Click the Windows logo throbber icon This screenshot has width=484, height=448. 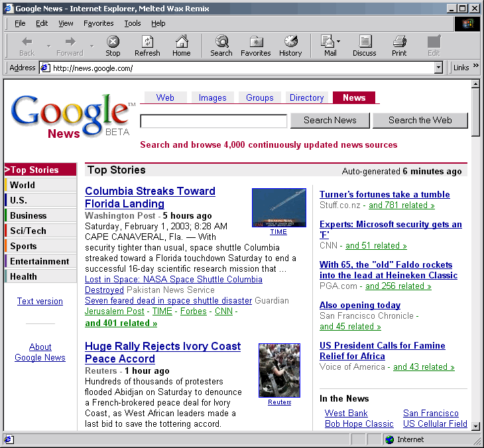point(468,24)
